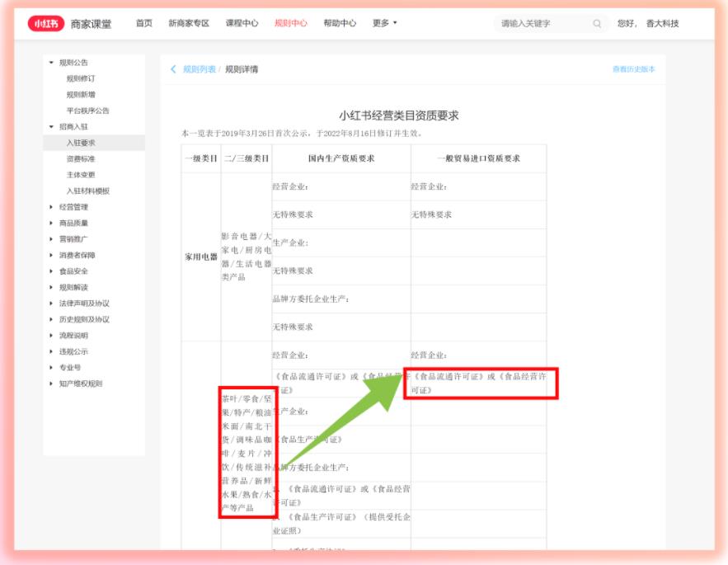Click the 一级类目 column header
The height and width of the screenshot is (565, 728).
pos(201,158)
